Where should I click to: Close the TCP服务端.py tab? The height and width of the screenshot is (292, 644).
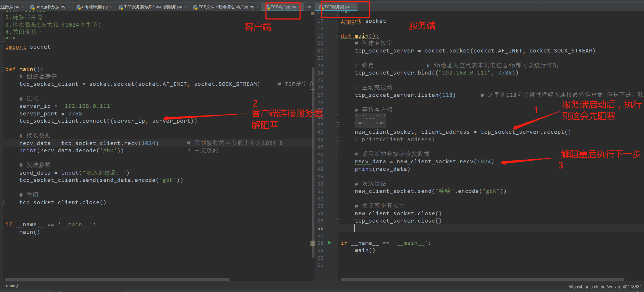pos(354,7)
